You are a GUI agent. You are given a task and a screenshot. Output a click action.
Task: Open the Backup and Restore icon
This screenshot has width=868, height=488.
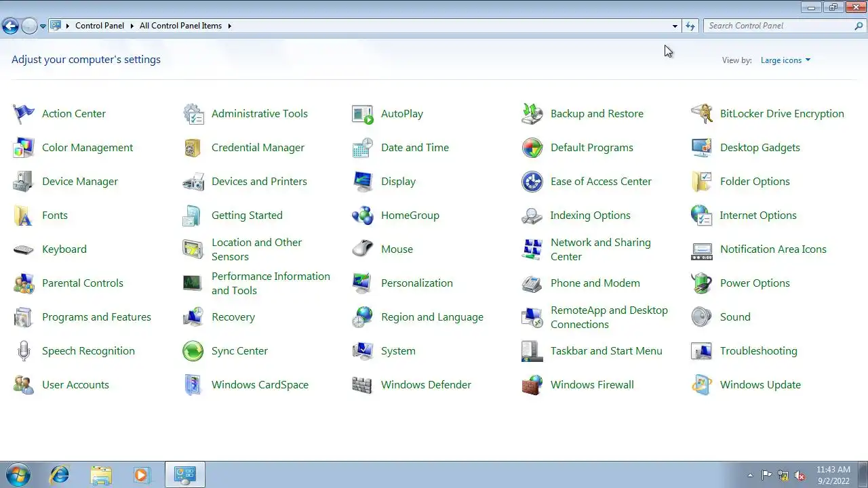[532, 114]
